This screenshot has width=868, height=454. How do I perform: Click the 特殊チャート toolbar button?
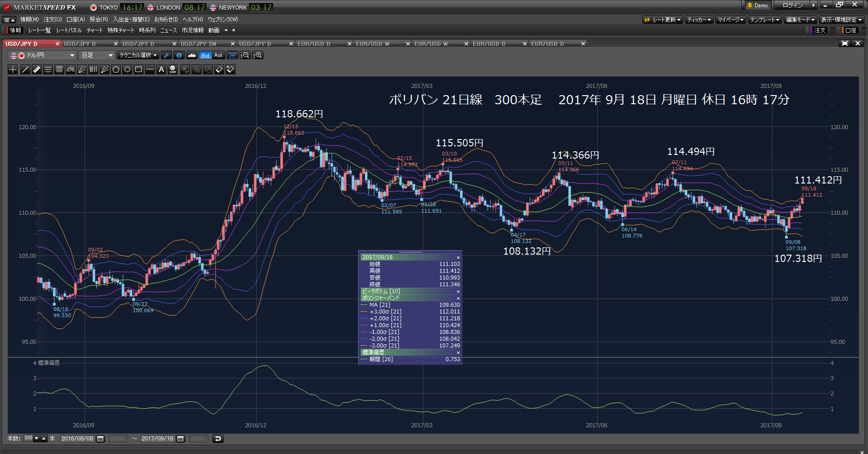(x=121, y=30)
